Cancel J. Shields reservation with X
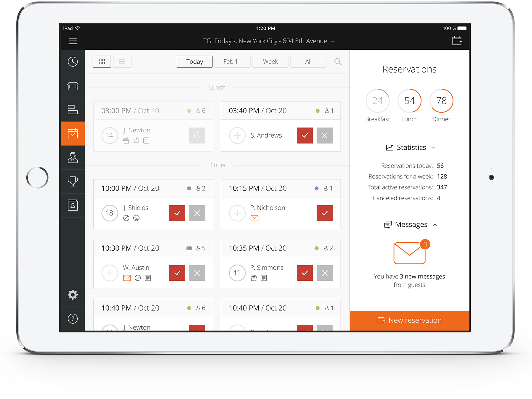This screenshot has height=399, width=532. [197, 213]
